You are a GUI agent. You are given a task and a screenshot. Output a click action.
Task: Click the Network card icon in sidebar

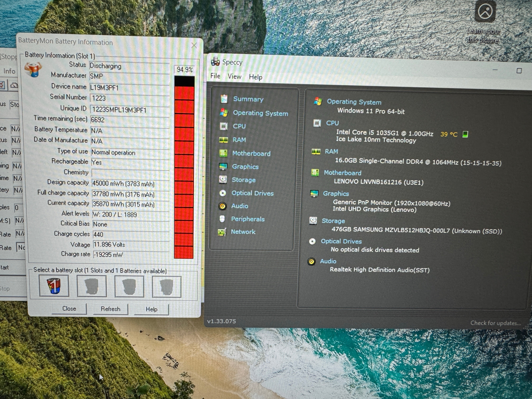pos(222,232)
